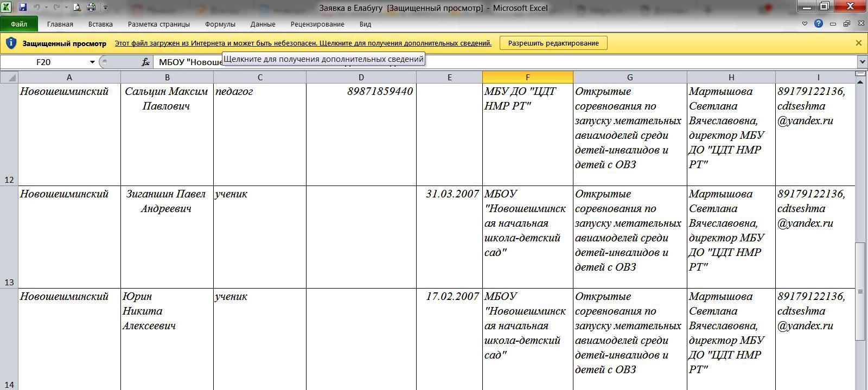Open Excel Help via blue question mark
The height and width of the screenshot is (390, 868).
(819, 24)
